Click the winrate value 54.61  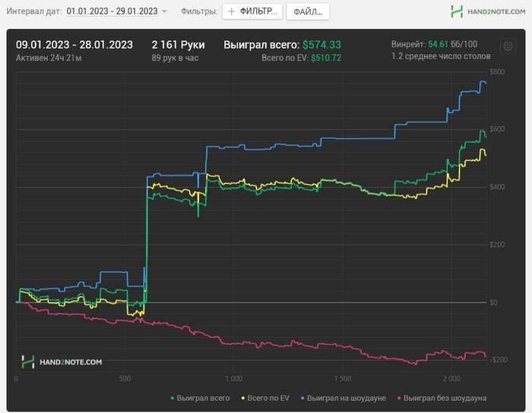tap(438, 44)
